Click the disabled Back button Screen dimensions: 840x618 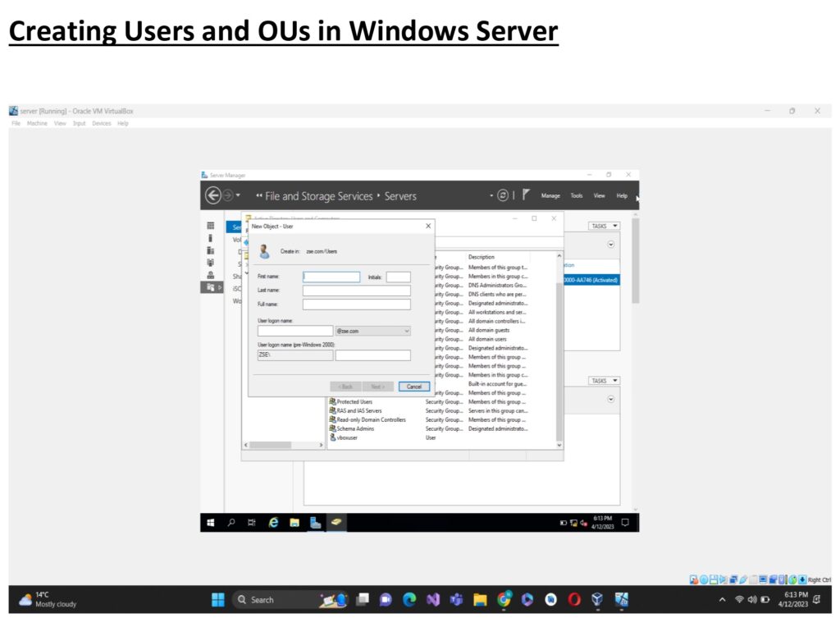pos(345,387)
